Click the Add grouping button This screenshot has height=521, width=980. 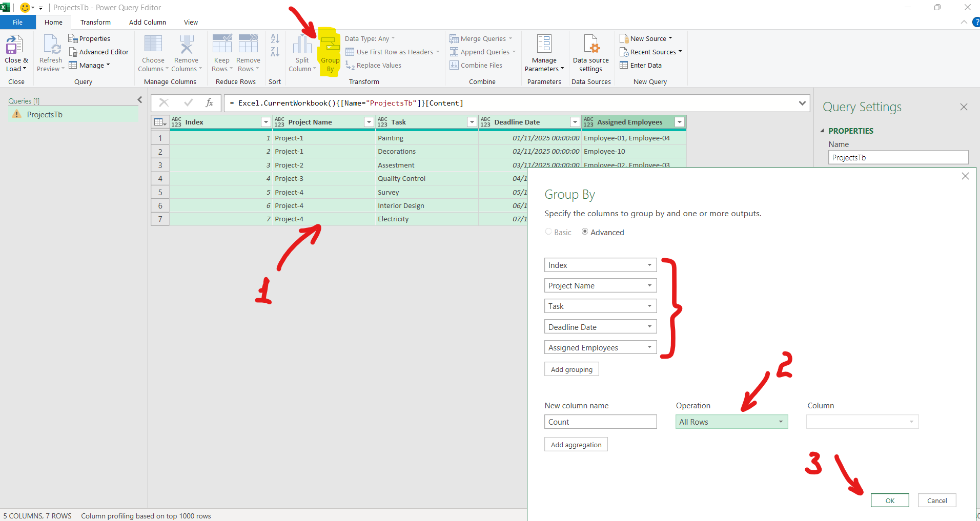571,369
